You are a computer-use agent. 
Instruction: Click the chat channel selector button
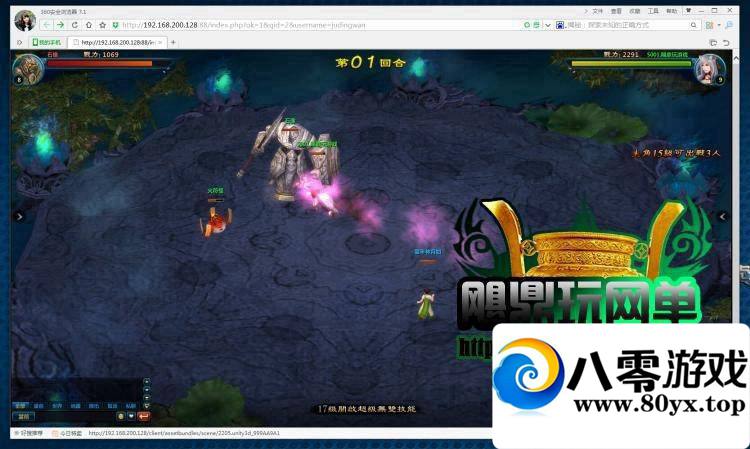23,416
